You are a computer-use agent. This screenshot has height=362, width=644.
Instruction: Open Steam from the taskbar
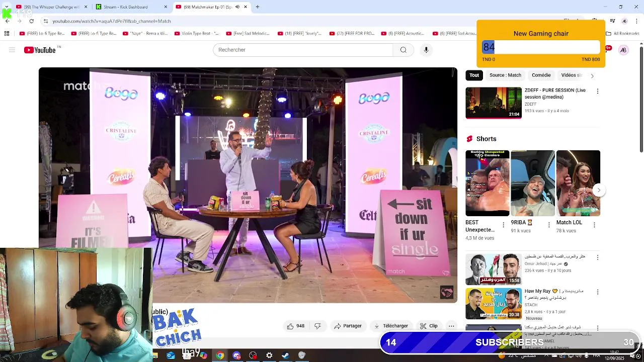click(285, 355)
